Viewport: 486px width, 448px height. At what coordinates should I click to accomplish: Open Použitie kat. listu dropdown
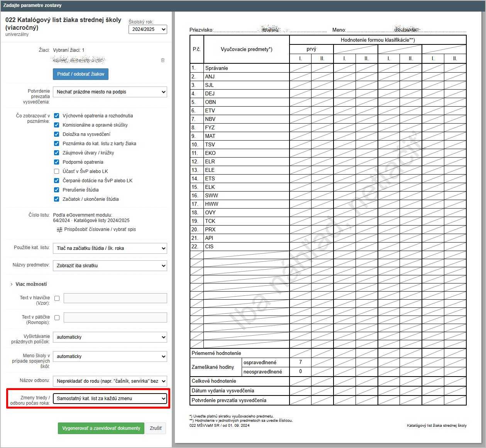[110, 248]
